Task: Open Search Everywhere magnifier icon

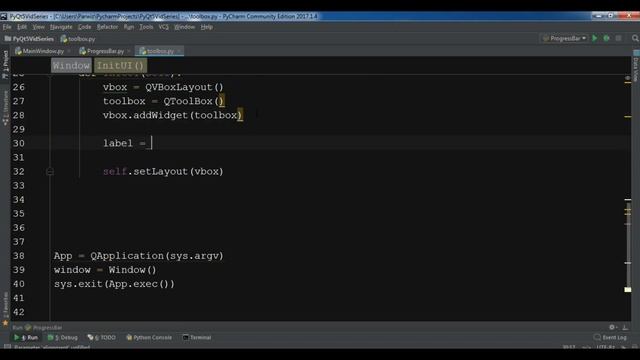Action: 635,38
